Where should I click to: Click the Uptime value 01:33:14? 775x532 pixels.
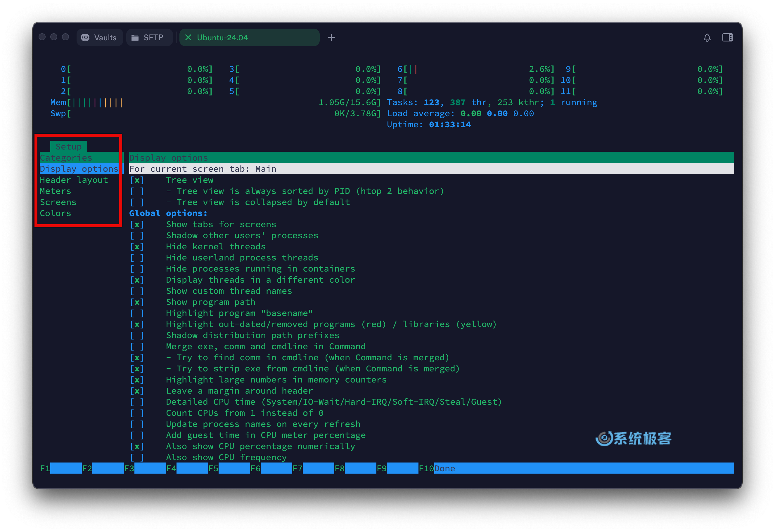(x=450, y=124)
